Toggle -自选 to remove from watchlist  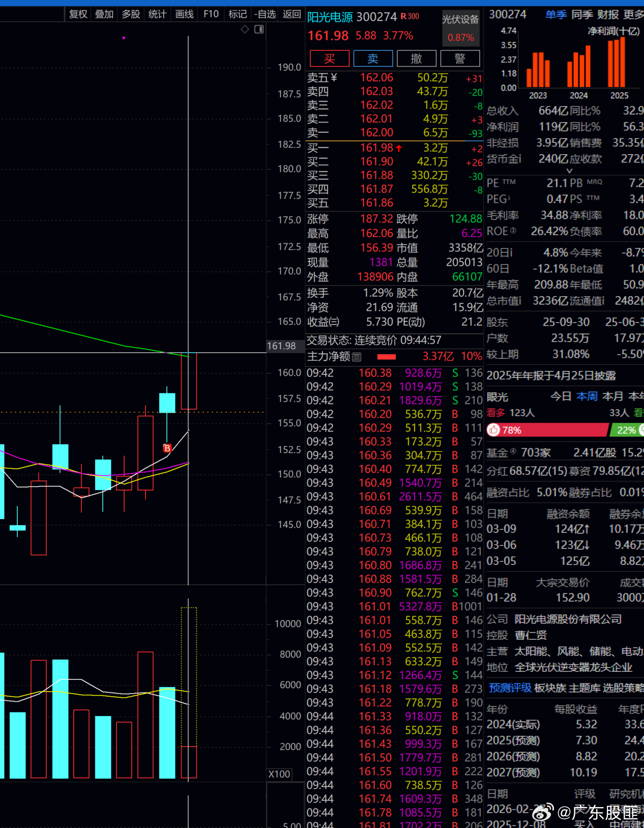point(265,14)
